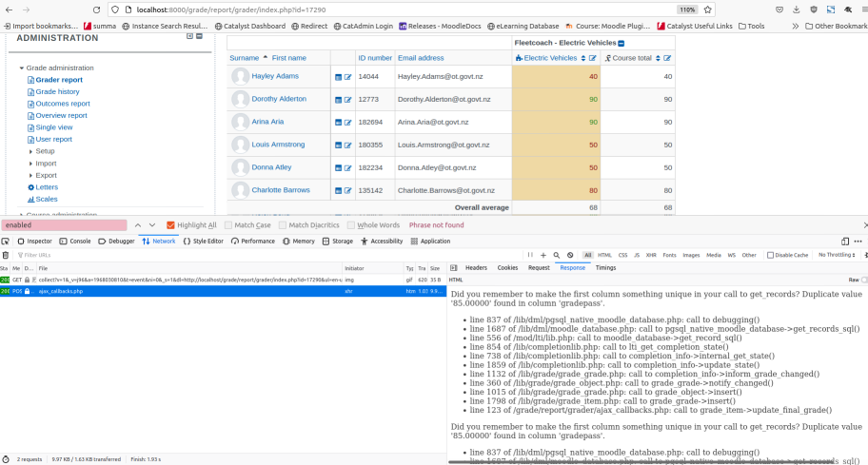Open Storage tab in devtools
Image resolution: width=868 pixels, height=465 pixels.
point(338,242)
